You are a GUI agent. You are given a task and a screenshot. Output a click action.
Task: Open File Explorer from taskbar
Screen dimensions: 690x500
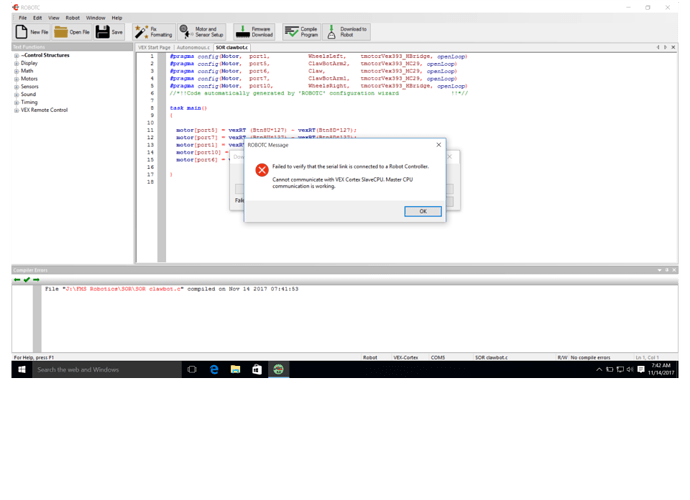coord(235,370)
